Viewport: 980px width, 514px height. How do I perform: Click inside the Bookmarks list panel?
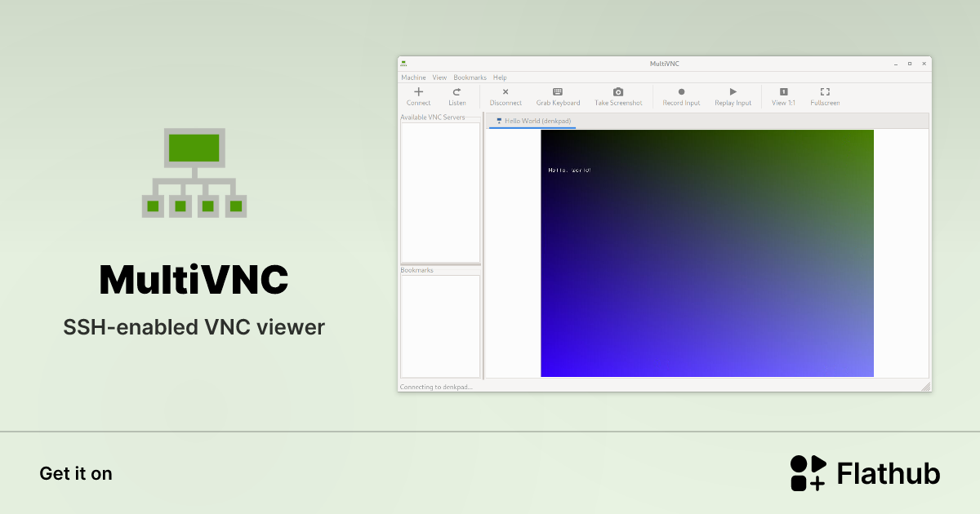440,326
